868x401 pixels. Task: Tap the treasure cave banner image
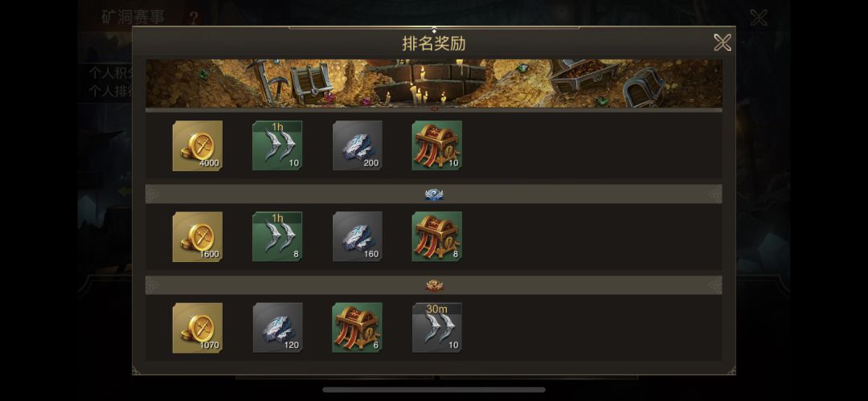pos(434,84)
